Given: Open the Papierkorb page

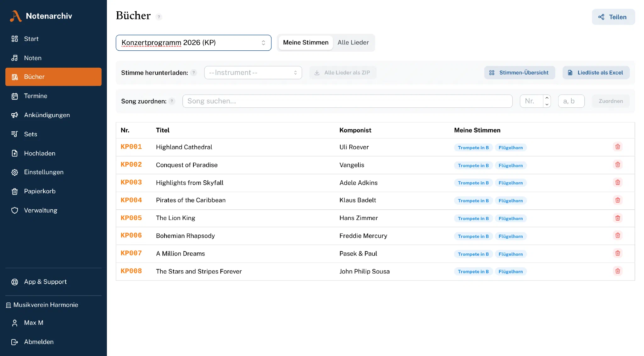Looking at the screenshot, I should [x=53, y=191].
